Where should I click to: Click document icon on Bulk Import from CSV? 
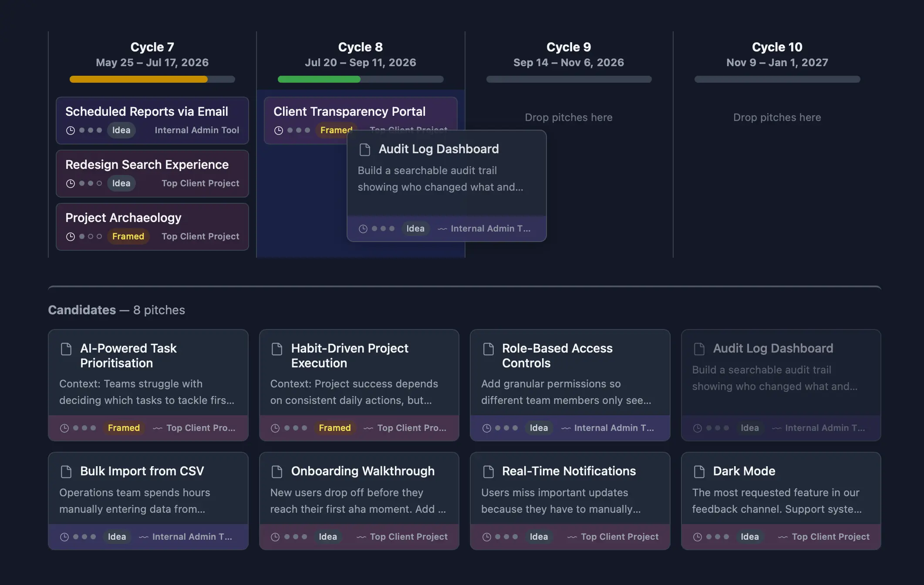tap(66, 471)
